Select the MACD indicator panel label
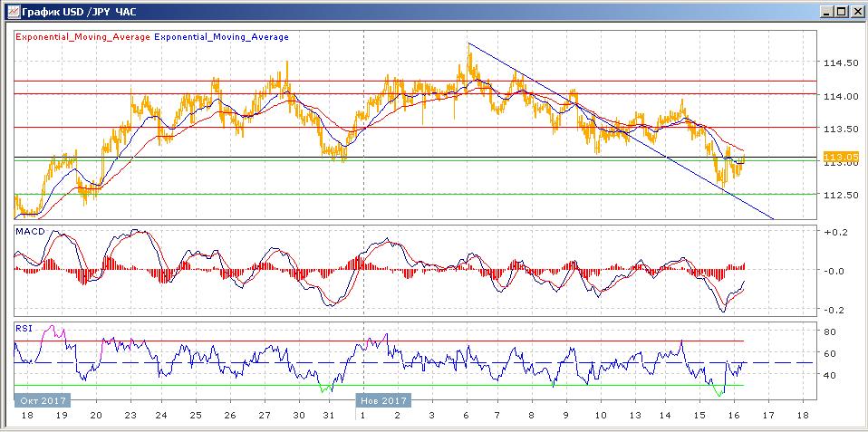The width and height of the screenshot is (868, 432). tap(29, 233)
